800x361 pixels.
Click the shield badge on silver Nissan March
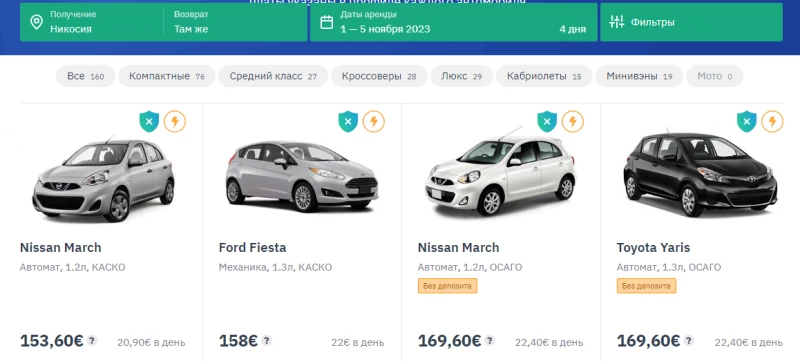tap(149, 122)
